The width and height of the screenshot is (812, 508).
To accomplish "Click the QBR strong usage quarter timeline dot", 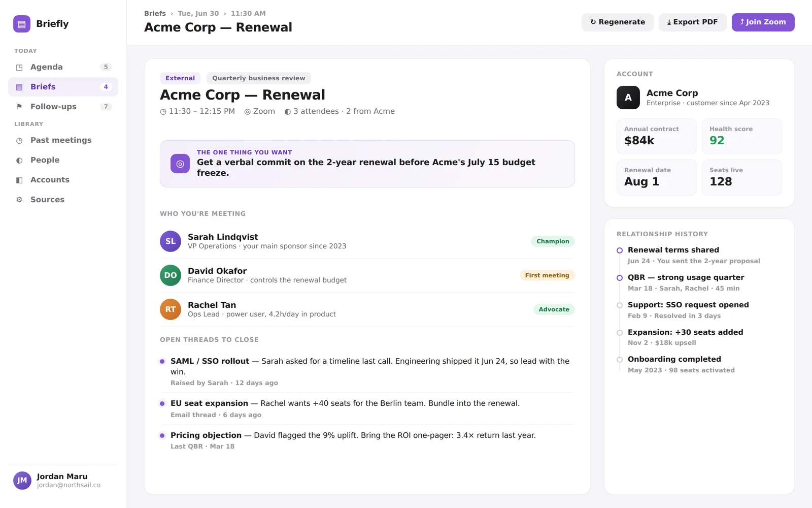I will [620, 278].
